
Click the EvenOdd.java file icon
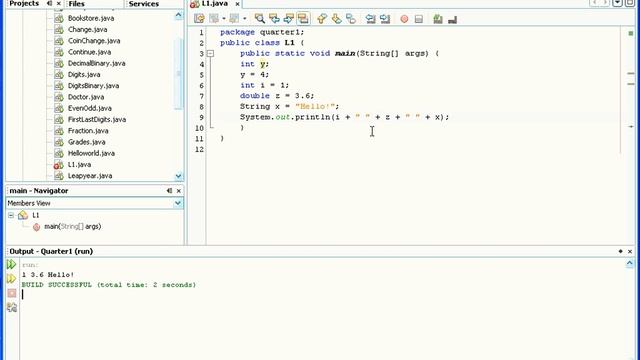(x=59, y=108)
